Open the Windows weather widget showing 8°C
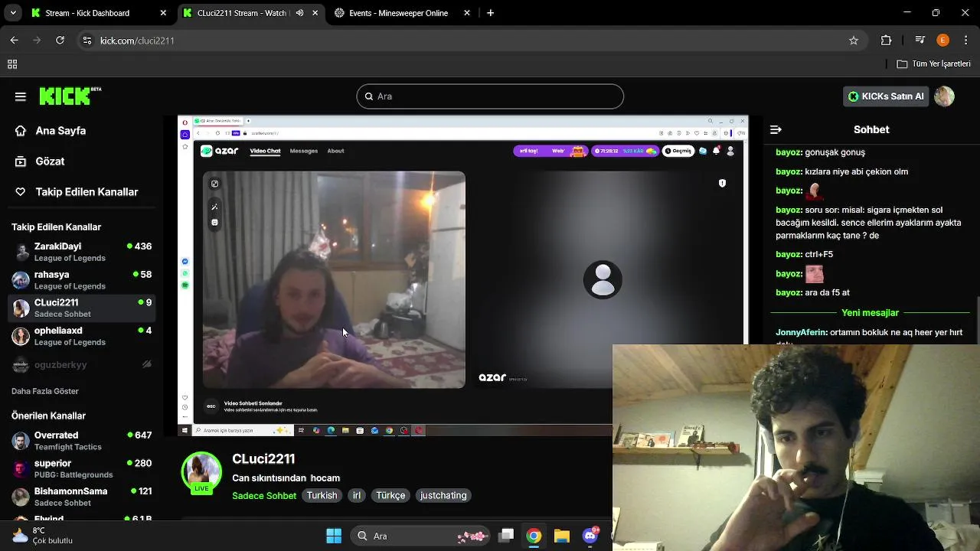 42,536
